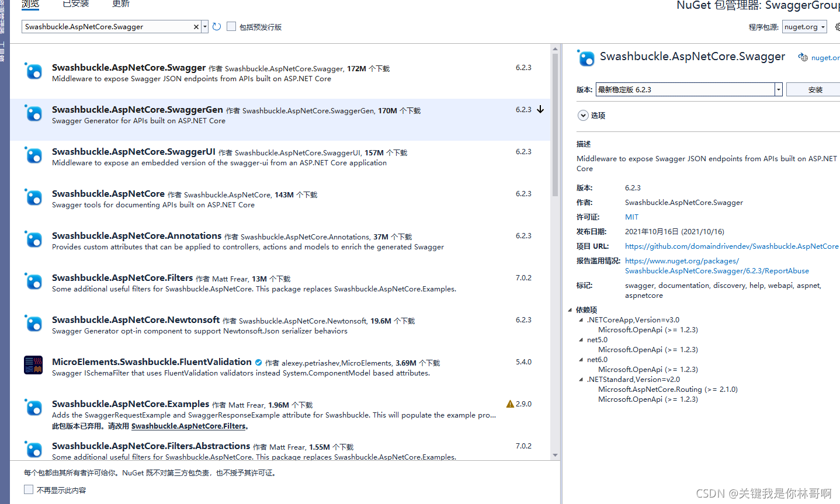840x504 pixels.
Task: Click the Swashbuckle.AspNetCore.Filters package icon
Action: 33,281
